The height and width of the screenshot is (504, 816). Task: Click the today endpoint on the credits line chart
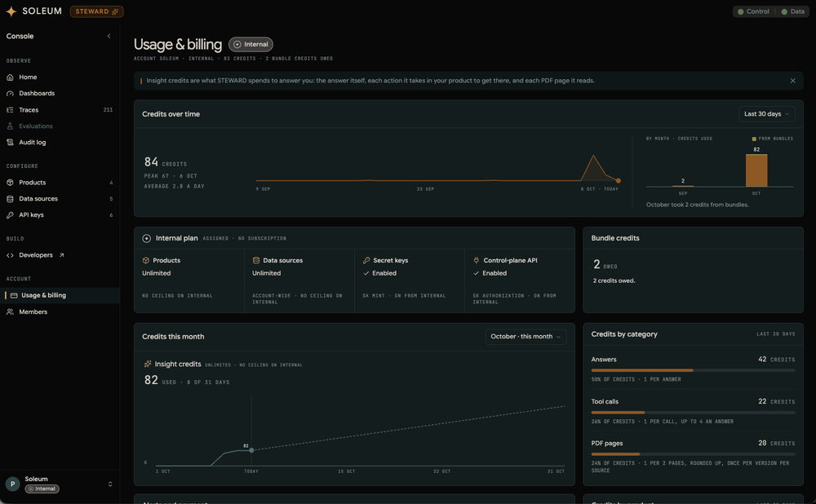(x=619, y=181)
